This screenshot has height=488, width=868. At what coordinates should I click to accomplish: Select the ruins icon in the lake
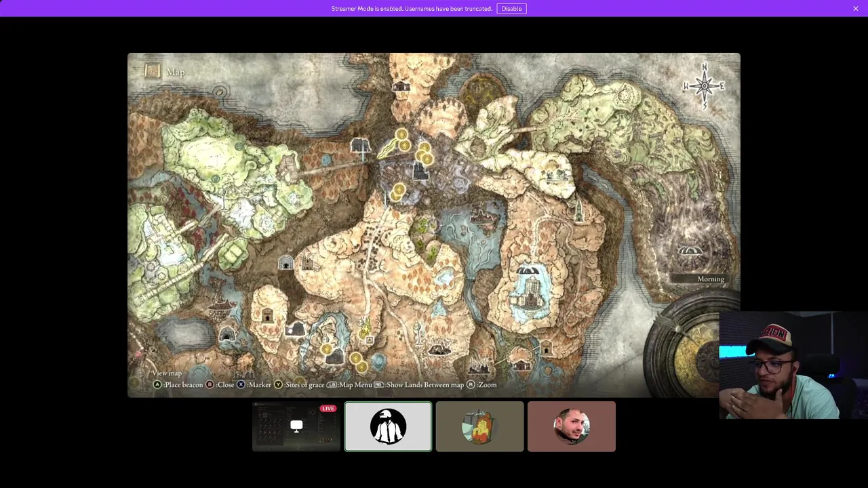483,216
